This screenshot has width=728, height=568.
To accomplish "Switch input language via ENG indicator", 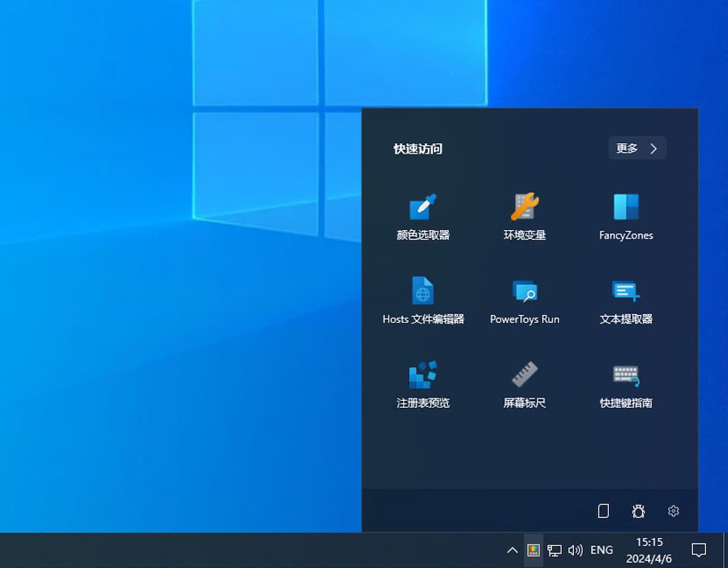I will tap(601, 550).
